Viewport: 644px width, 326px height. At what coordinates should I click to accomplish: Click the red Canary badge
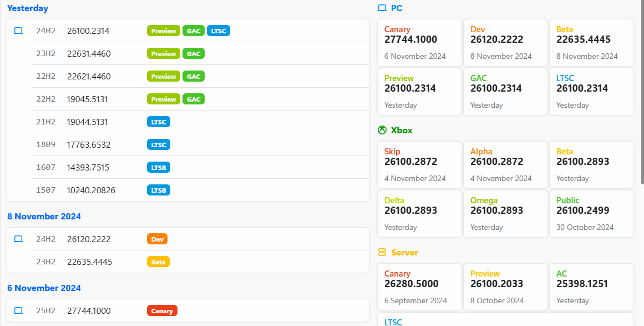[162, 311]
